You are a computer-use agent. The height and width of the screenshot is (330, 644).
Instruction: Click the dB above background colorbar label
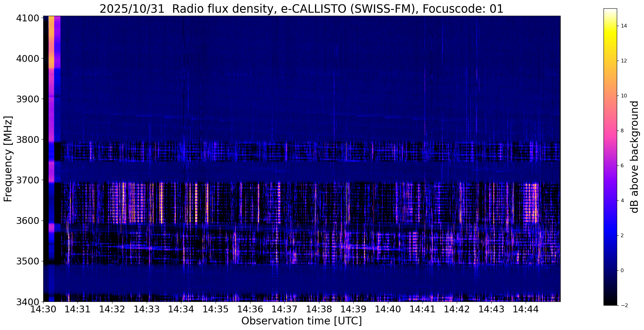[x=635, y=157]
